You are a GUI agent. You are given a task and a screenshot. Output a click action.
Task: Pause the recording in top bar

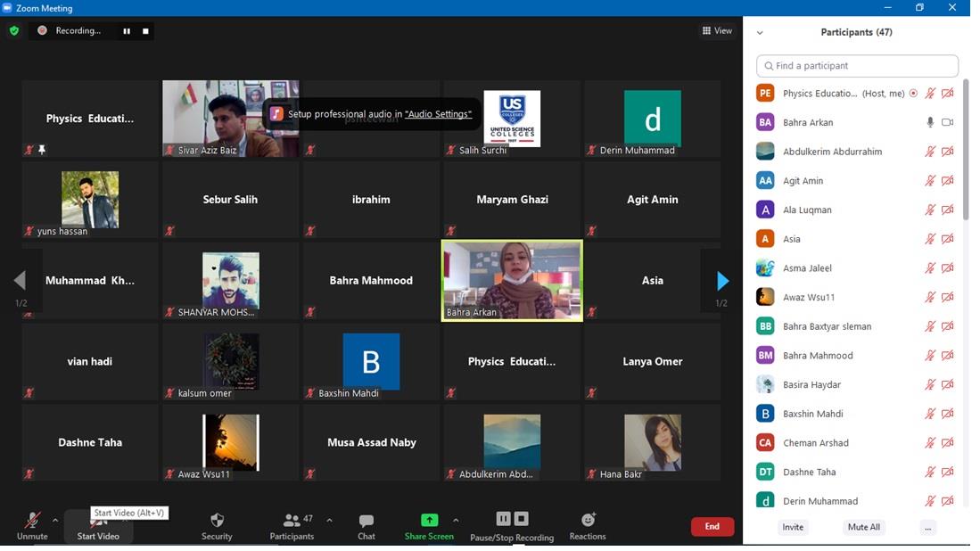[x=127, y=31]
